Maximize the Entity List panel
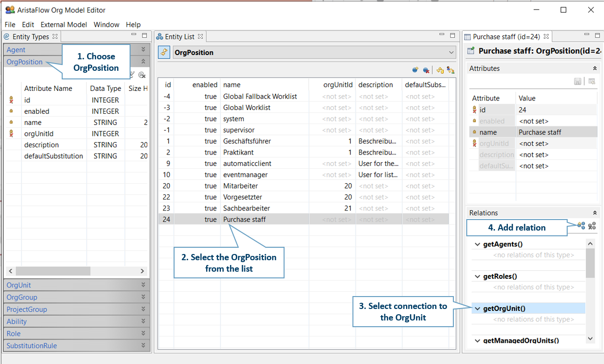 click(452, 35)
